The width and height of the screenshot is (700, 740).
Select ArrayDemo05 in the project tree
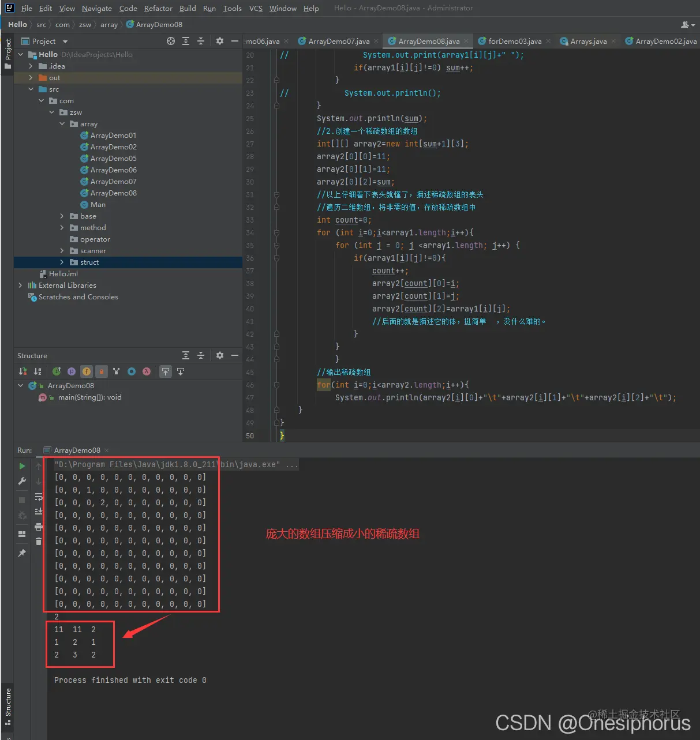[x=114, y=159]
